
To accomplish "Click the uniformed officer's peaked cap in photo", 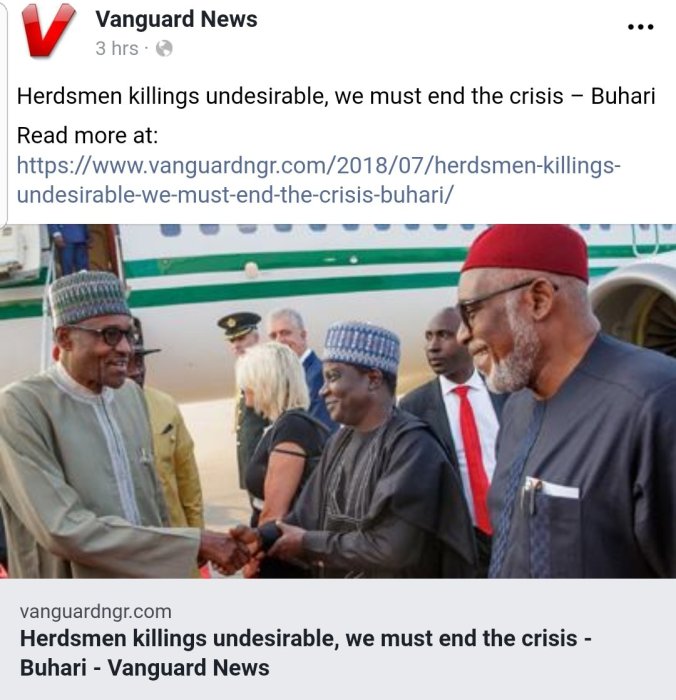I will (x=239, y=322).
